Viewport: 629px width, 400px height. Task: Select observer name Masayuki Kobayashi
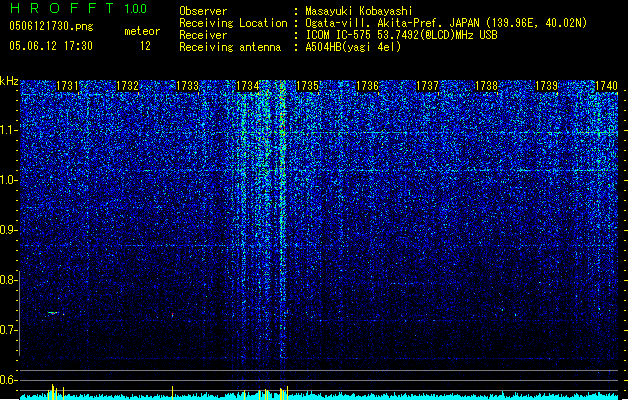pyautogui.click(x=359, y=11)
